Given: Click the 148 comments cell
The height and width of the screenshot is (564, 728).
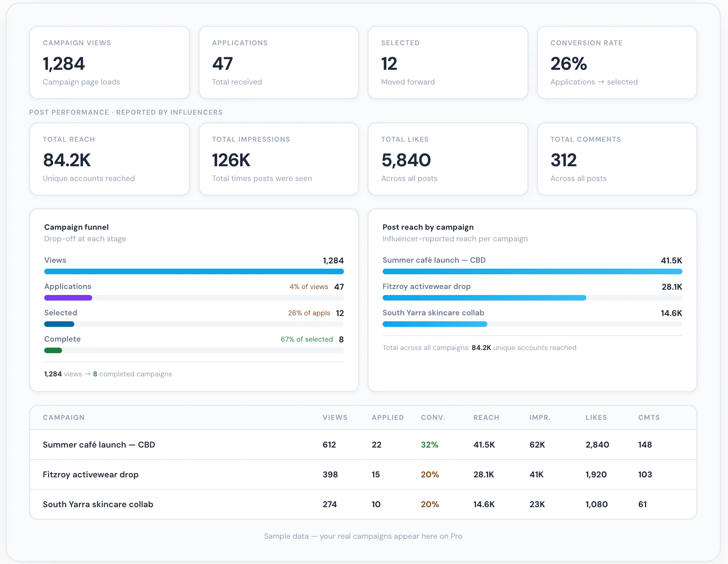Looking at the screenshot, I should (645, 445).
